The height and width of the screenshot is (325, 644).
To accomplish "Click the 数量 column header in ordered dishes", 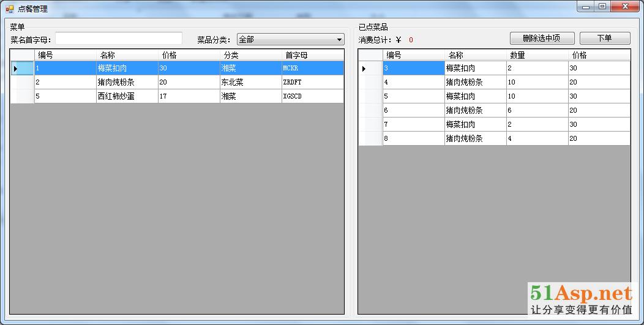I will coord(537,55).
